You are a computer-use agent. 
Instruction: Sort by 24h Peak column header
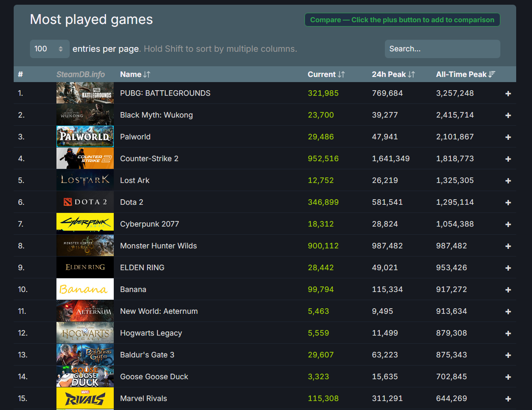coord(393,74)
